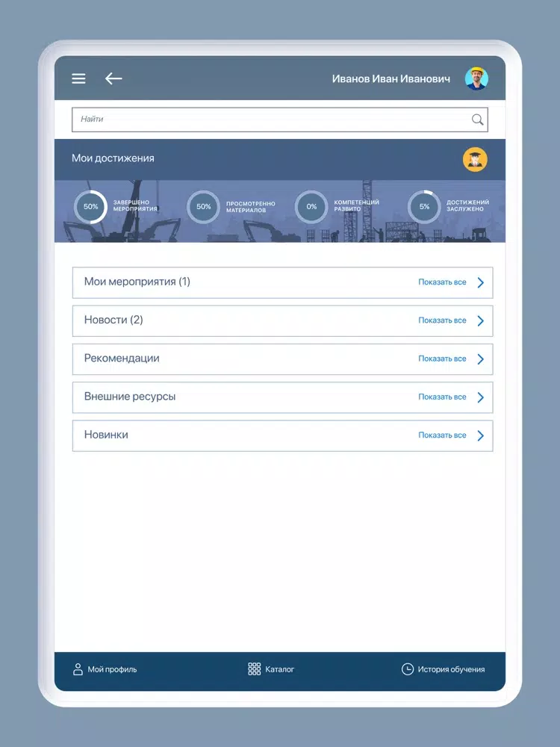This screenshot has width=560, height=747.
Task: Click the Внешние ресурсы title
Action: pyautogui.click(x=129, y=397)
